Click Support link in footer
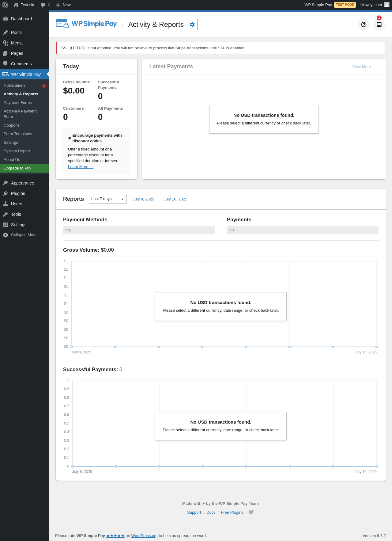392x541 pixels. [194, 512]
